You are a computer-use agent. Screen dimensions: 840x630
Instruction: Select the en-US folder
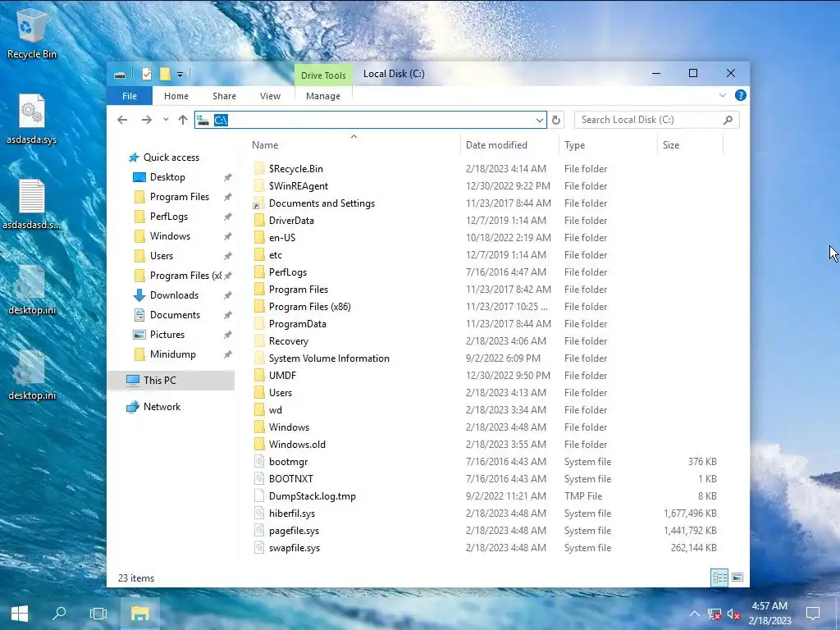pyautogui.click(x=282, y=238)
